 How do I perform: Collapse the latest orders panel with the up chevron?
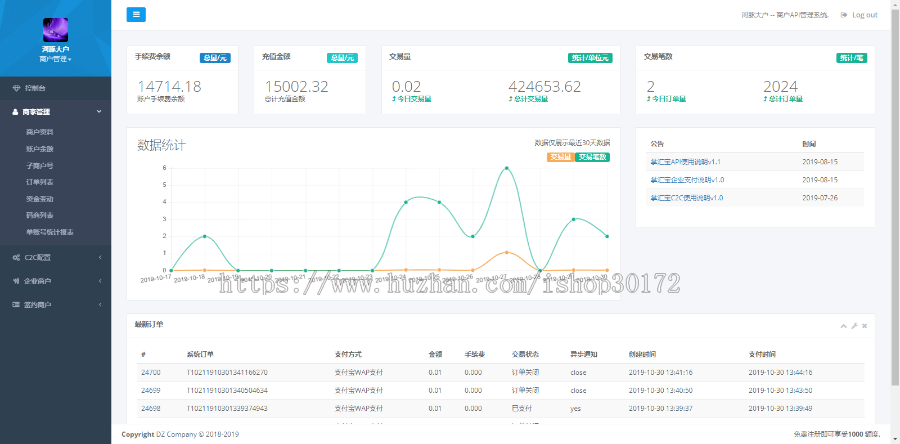[843, 326]
